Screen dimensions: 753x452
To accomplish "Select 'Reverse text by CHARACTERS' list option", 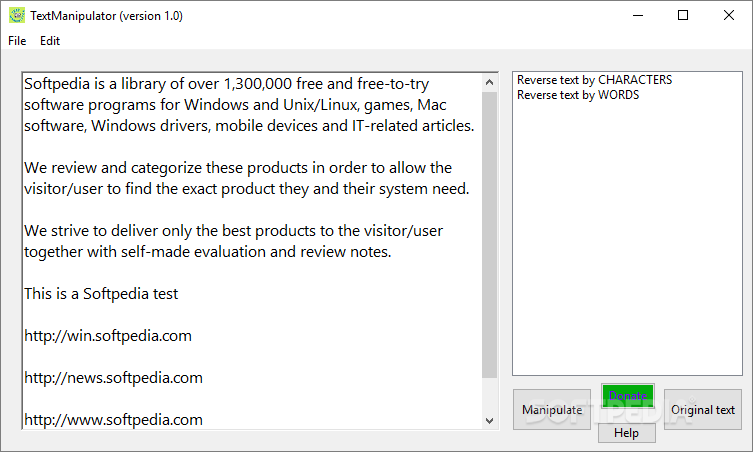I will pyautogui.click(x=594, y=80).
